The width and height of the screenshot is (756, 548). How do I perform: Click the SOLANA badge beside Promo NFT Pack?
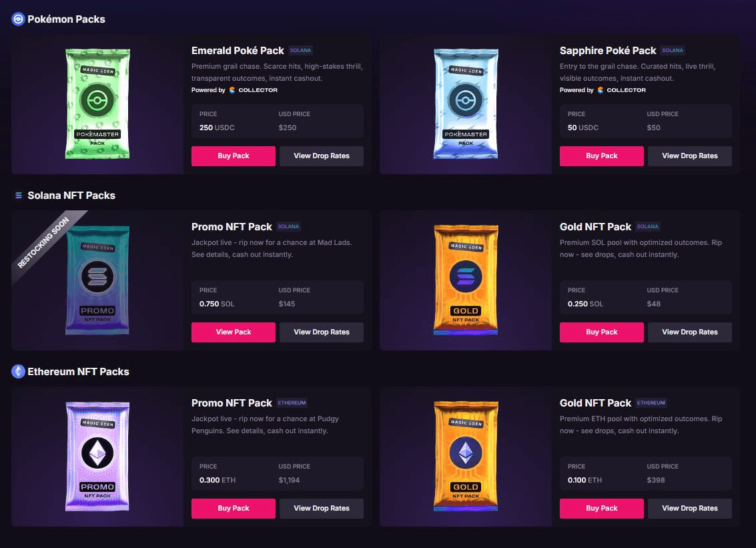[288, 226]
